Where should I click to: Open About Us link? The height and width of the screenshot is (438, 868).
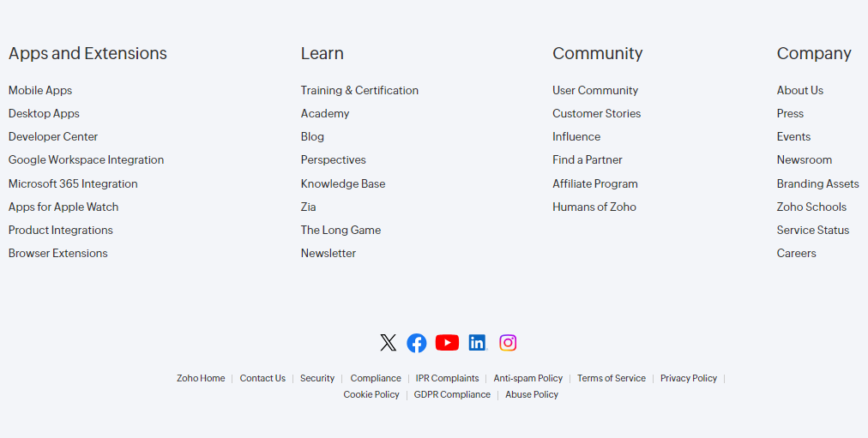[x=800, y=90]
